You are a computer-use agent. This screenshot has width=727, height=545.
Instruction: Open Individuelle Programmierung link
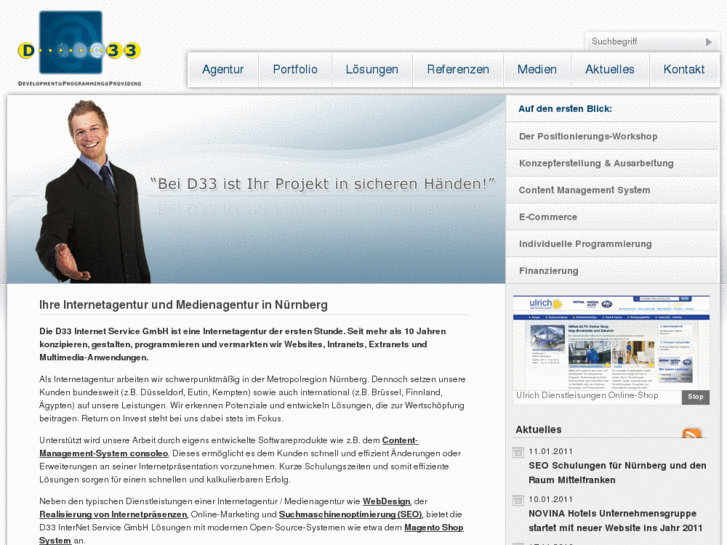[x=612, y=244]
